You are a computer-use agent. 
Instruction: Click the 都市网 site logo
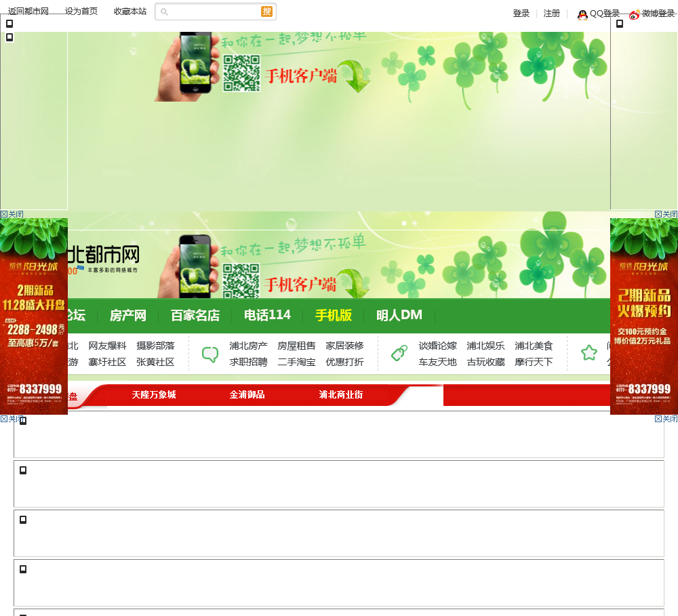click(x=103, y=258)
